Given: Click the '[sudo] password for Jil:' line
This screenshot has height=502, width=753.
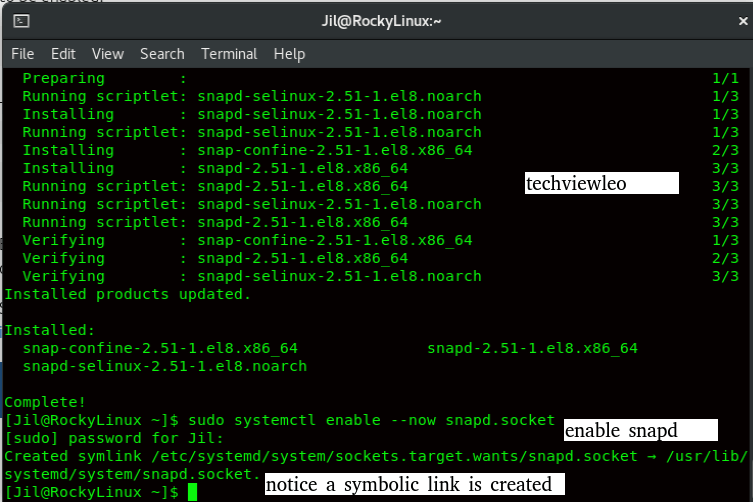Looking at the screenshot, I should pos(114,438).
